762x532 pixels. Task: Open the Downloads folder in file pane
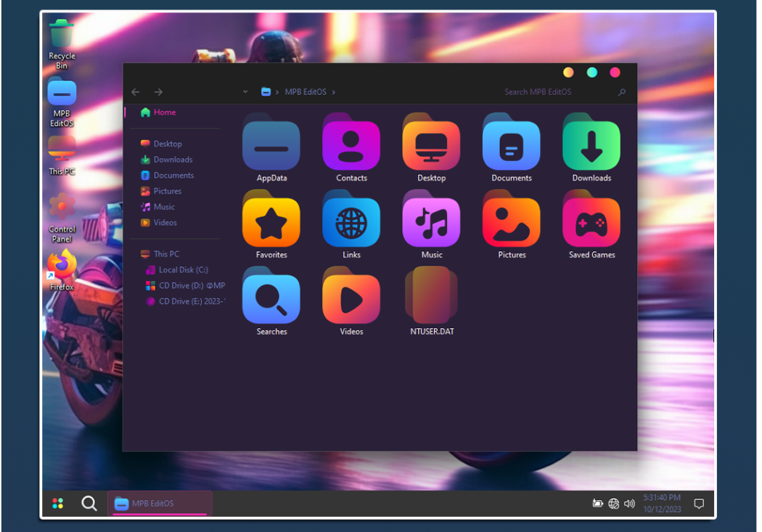click(591, 147)
